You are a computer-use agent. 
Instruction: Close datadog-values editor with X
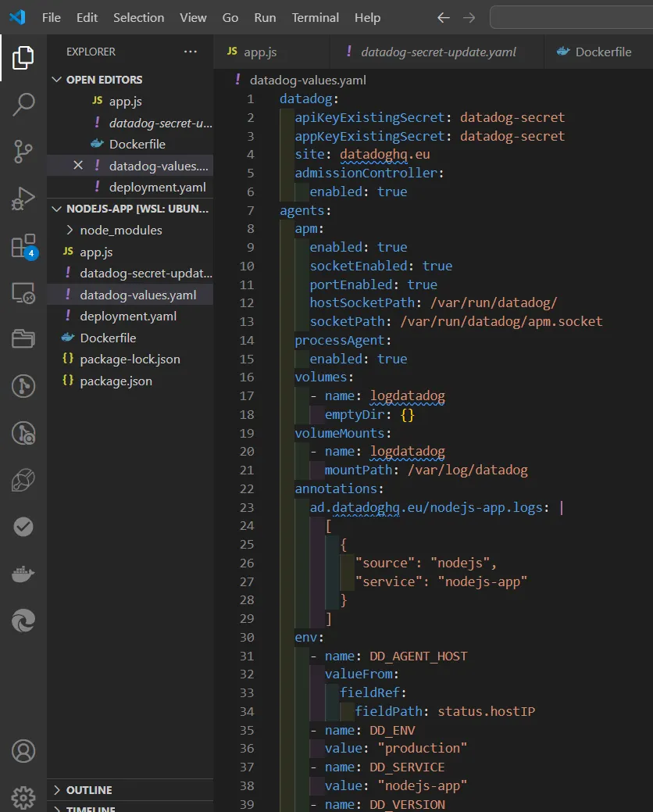pos(78,165)
